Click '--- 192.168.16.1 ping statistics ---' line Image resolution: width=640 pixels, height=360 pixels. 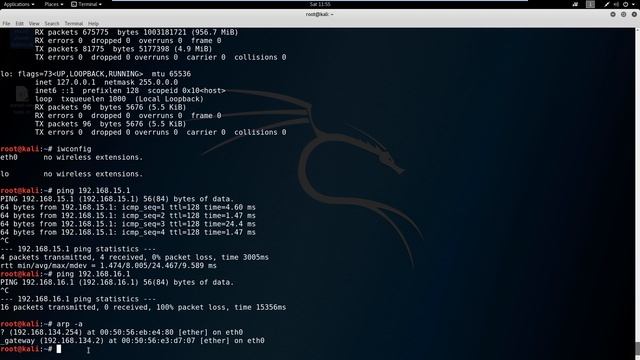tap(78, 299)
